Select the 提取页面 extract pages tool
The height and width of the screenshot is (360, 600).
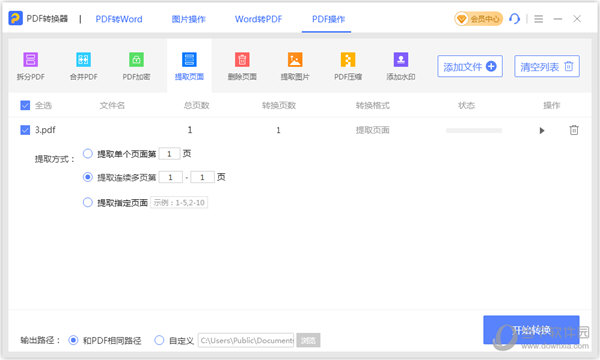[189, 66]
